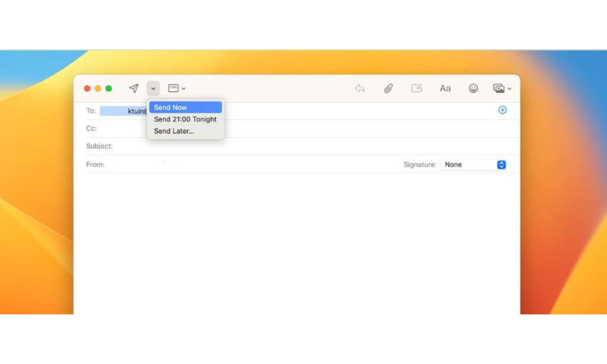
Task: Click the Markup insert icon
Action: (x=416, y=88)
